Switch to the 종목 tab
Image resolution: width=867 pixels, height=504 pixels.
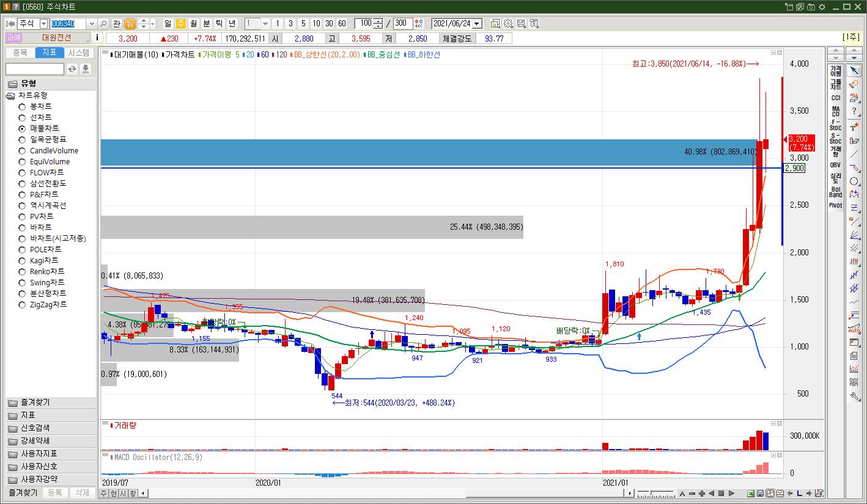coord(20,53)
